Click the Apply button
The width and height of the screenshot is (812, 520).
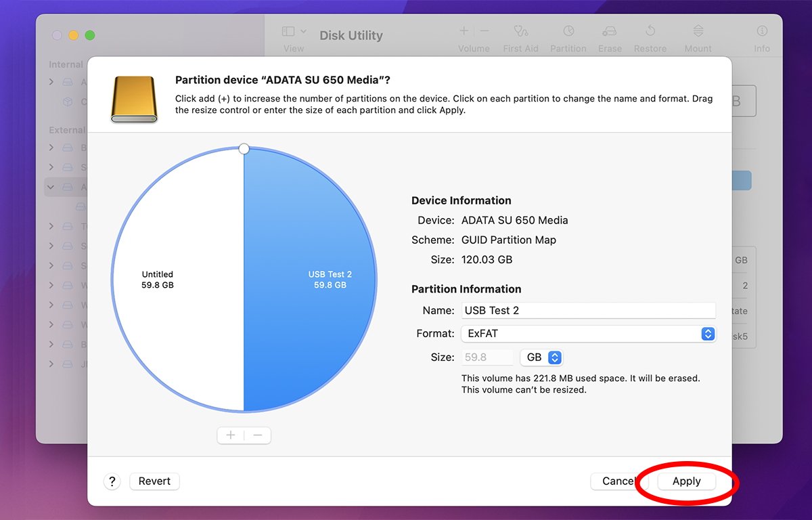[x=686, y=481]
